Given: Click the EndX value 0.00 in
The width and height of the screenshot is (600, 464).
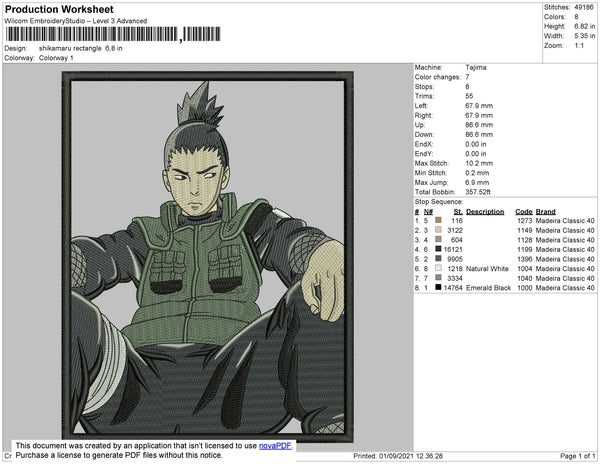Looking at the screenshot, I should click(x=476, y=144).
